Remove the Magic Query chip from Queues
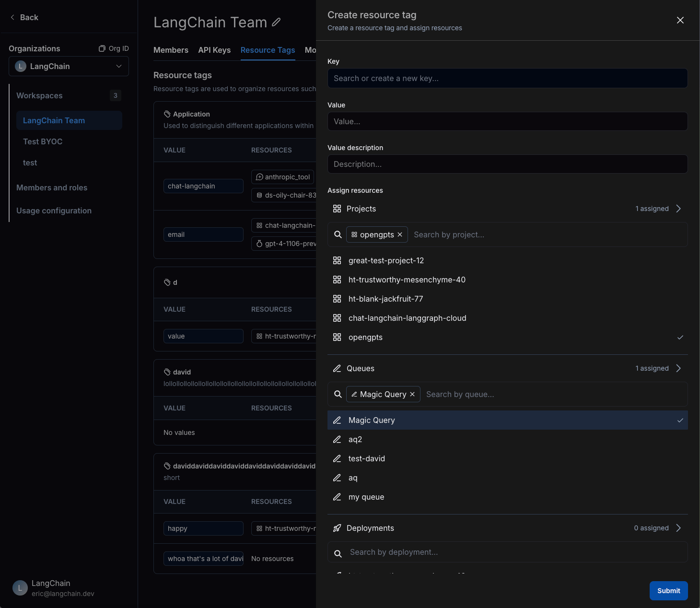This screenshot has width=700, height=608. (412, 394)
